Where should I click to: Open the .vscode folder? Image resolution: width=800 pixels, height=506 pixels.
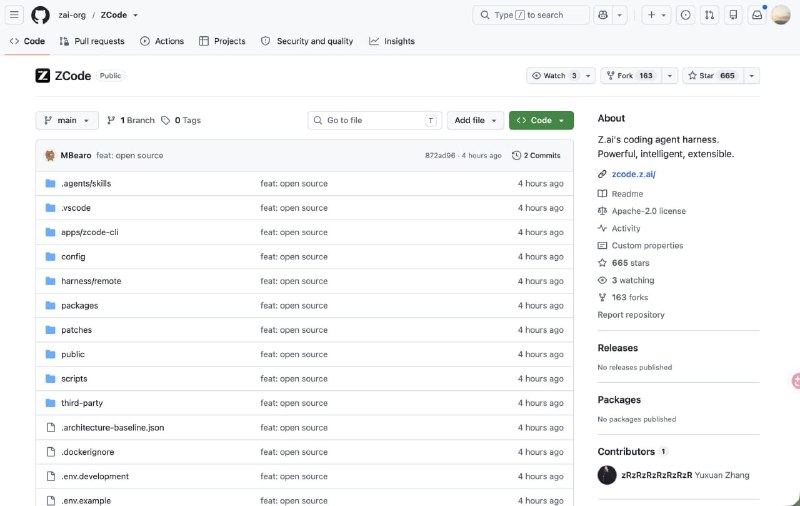[76, 208]
